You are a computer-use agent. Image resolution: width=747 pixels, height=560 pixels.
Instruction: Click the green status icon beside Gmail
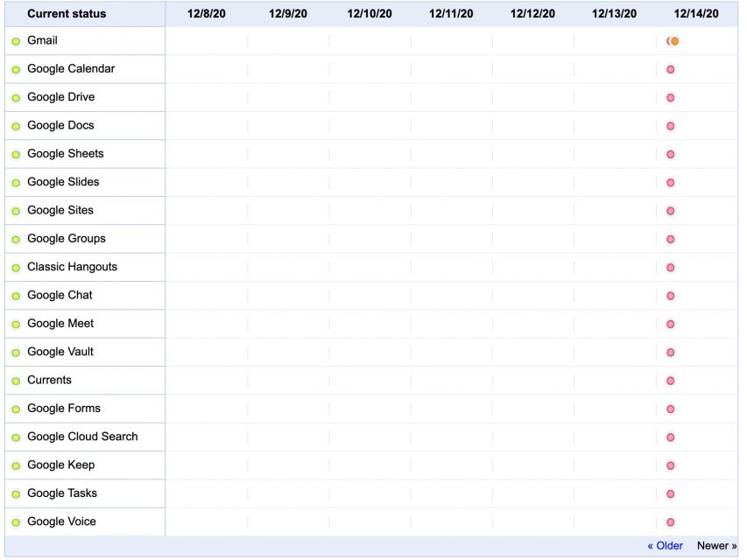coord(16,42)
